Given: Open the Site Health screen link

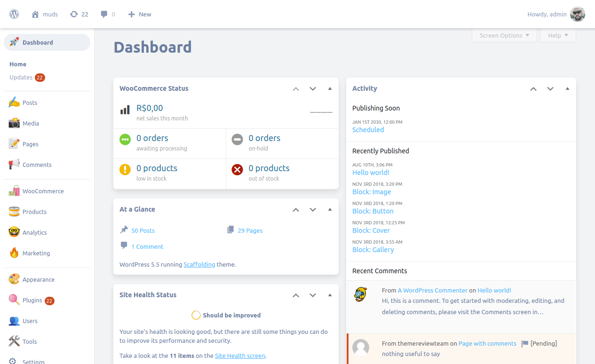Looking at the screenshot, I should pos(240,356).
